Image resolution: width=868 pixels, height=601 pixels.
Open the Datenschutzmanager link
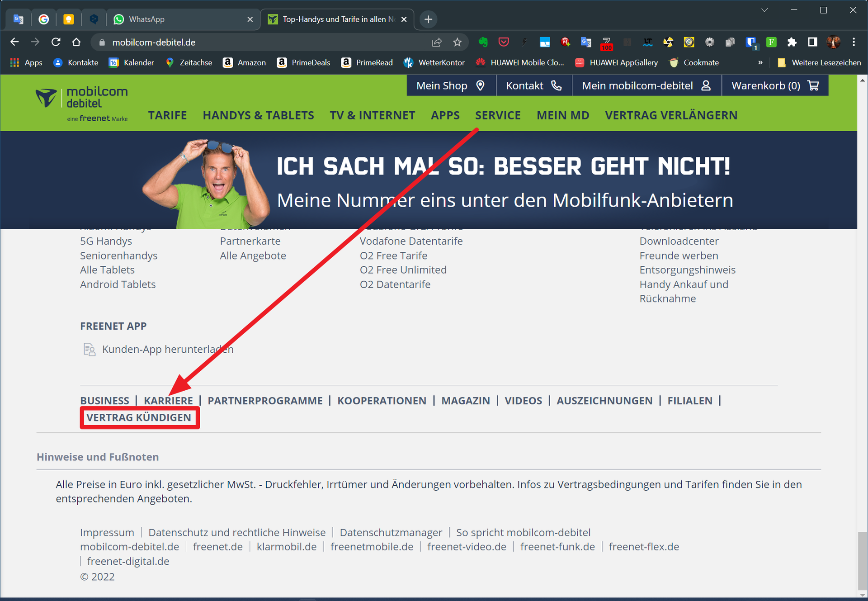[391, 532]
